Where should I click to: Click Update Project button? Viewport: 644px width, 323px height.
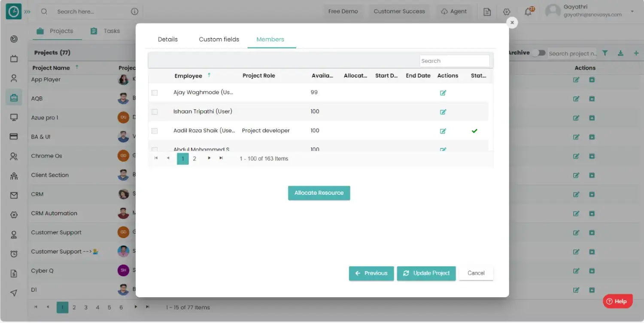(426, 273)
